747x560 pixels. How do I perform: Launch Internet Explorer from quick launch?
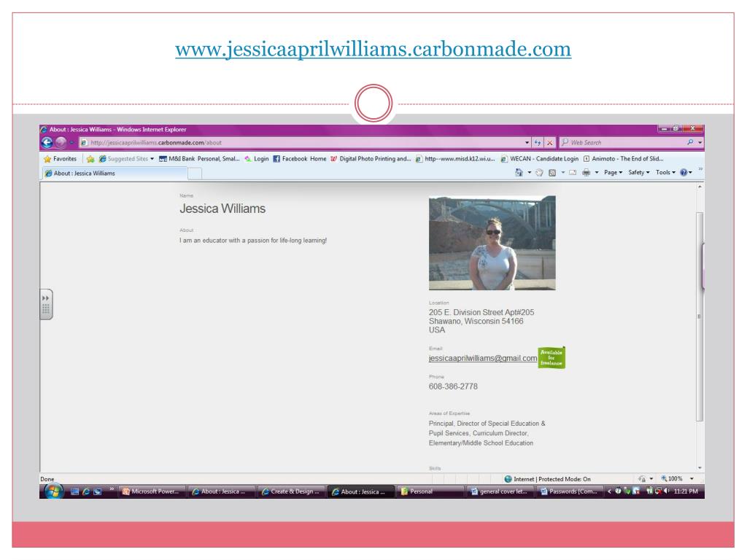[x=86, y=491]
